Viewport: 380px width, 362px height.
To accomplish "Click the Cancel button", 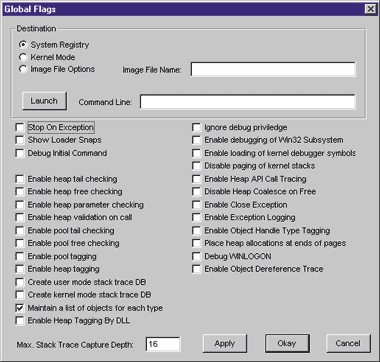I will click(x=348, y=343).
